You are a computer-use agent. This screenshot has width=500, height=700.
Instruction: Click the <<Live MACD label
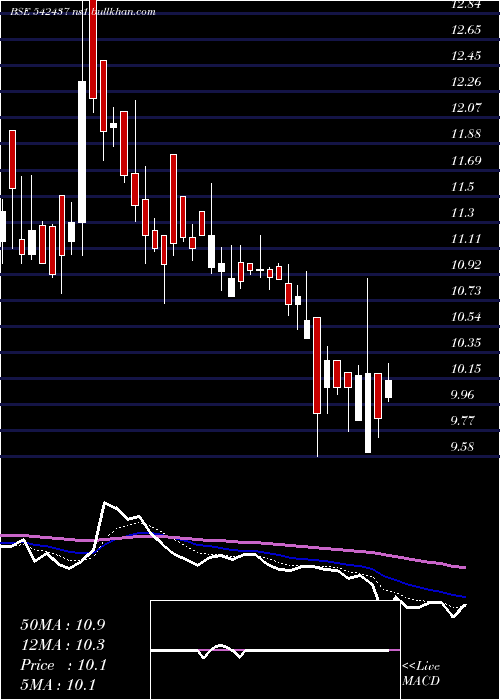pos(421,674)
